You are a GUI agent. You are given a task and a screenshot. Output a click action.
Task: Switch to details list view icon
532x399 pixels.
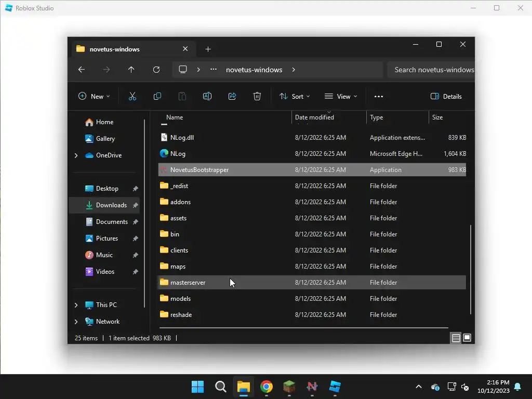tap(456, 338)
